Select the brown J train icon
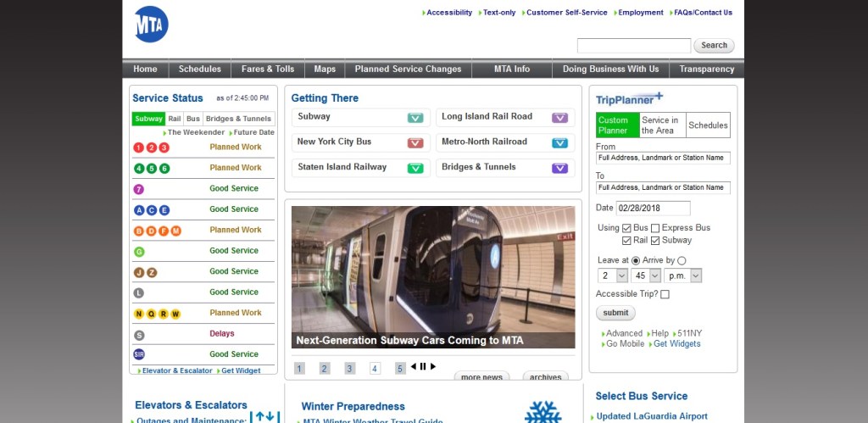The height and width of the screenshot is (423, 868). point(139,272)
